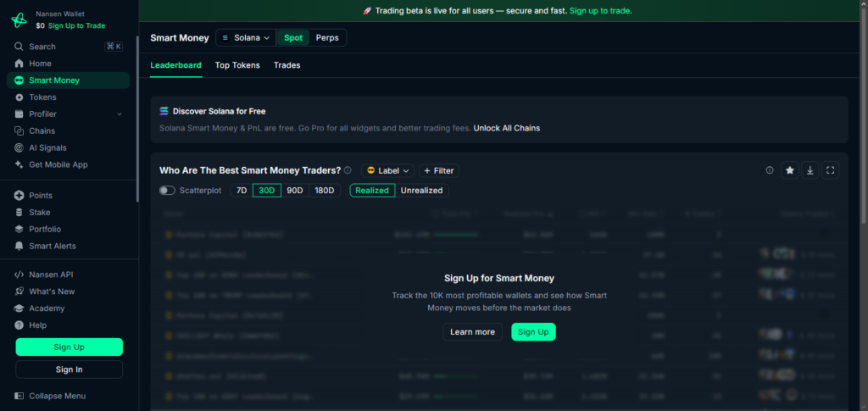The width and height of the screenshot is (868, 411).
Task: Open AI Signals from sidebar
Action: pos(68,147)
